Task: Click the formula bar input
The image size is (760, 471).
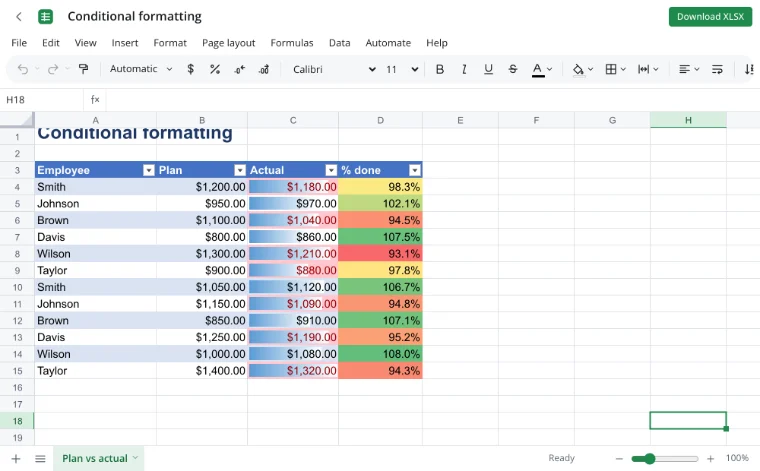Action: pyautogui.click(x=431, y=100)
